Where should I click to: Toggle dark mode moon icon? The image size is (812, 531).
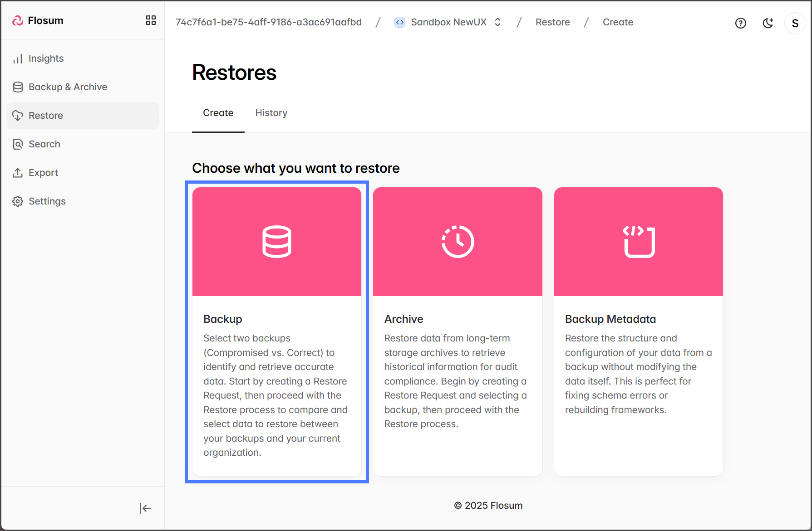[x=768, y=23]
